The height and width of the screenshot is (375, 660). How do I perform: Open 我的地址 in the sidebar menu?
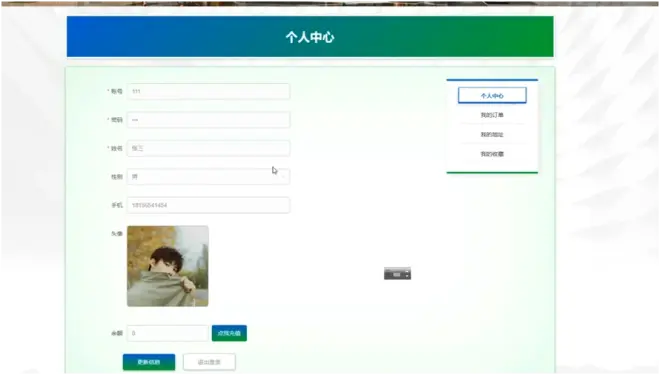(492, 135)
